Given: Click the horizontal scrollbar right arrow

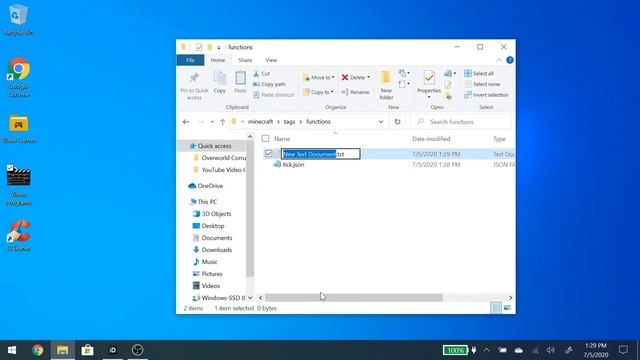Looking at the screenshot, I should [x=510, y=298].
